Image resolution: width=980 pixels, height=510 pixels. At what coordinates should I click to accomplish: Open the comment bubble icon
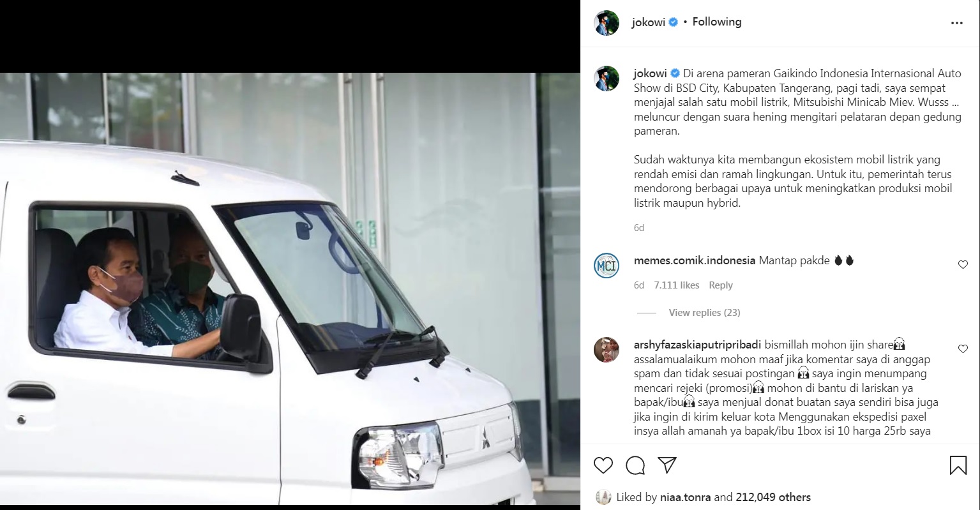635,465
